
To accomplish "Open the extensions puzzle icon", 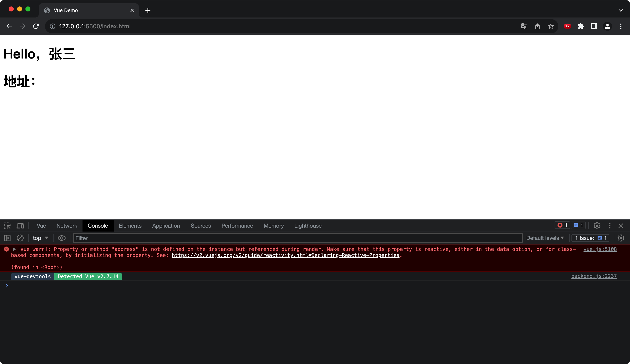I will pos(581,26).
